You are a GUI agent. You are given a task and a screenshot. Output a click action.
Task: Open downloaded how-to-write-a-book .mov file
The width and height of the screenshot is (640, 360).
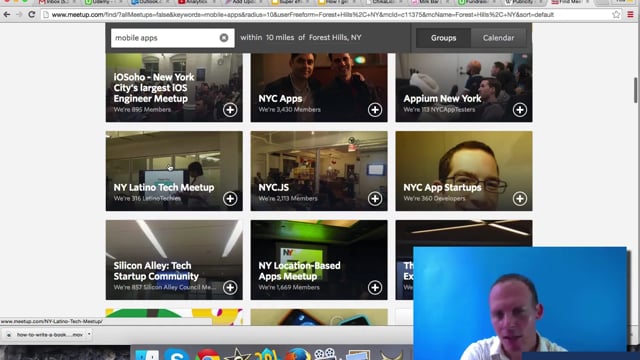pyautogui.click(x=45, y=335)
